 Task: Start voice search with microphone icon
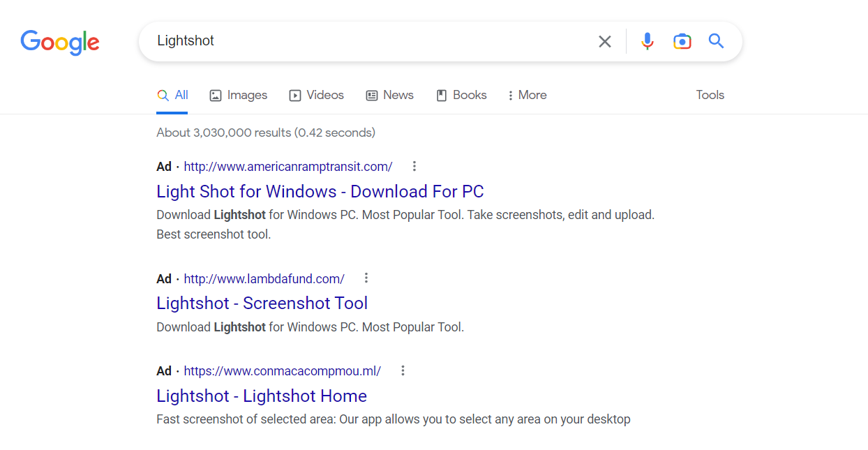(648, 42)
